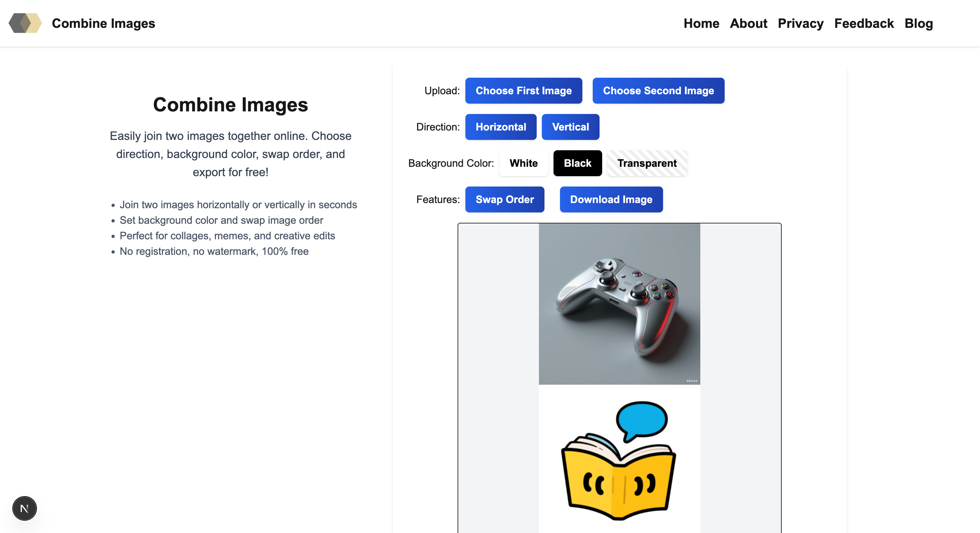Go to the Home page
980x533 pixels.
(x=701, y=23)
